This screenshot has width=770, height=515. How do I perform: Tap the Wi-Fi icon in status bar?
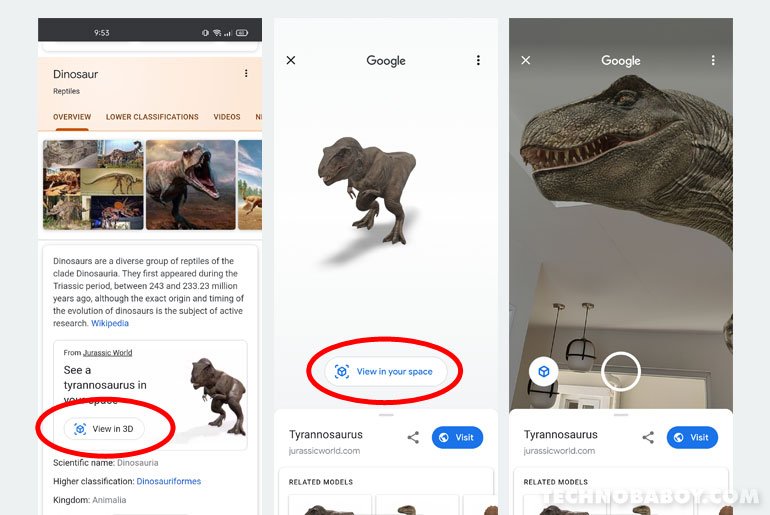coord(217,33)
